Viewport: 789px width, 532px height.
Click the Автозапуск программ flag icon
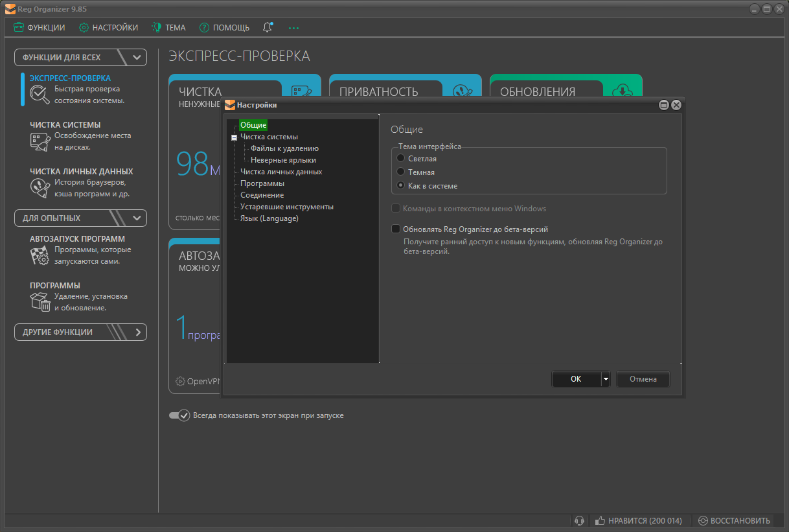(40, 256)
